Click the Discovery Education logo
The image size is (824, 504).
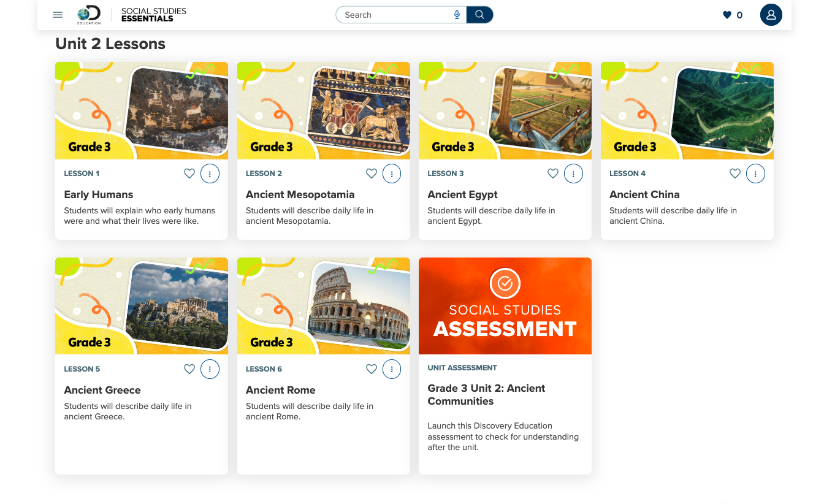(x=89, y=15)
